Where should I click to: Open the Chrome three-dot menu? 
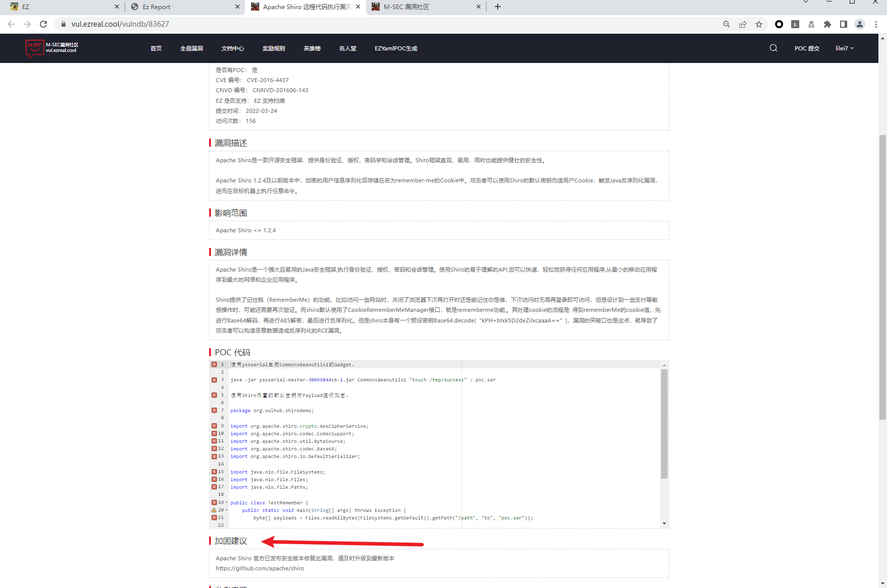[876, 24]
